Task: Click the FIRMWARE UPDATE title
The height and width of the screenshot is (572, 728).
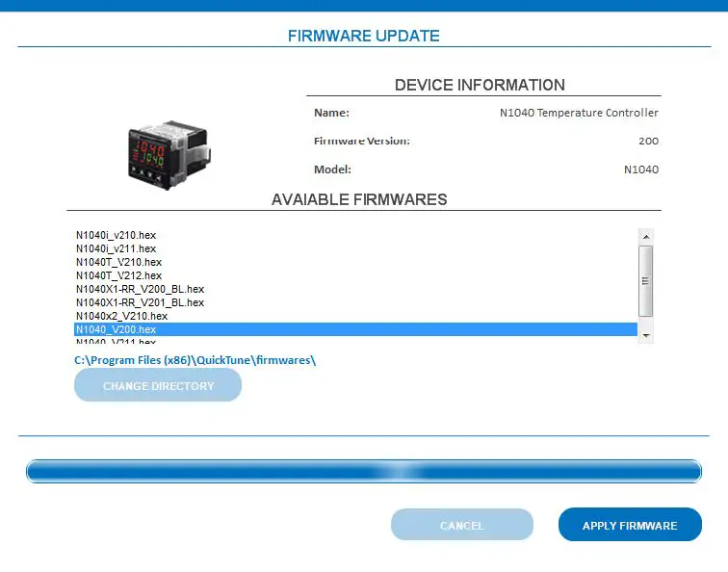Action: click(x=364, y=36)
